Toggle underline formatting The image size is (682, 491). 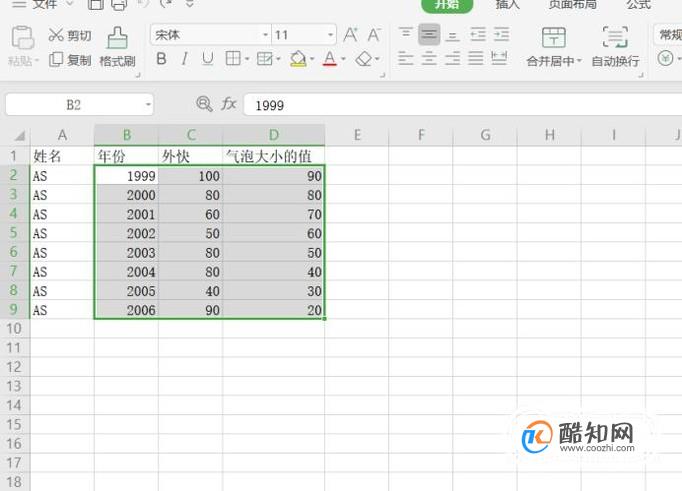pos(207,58)
